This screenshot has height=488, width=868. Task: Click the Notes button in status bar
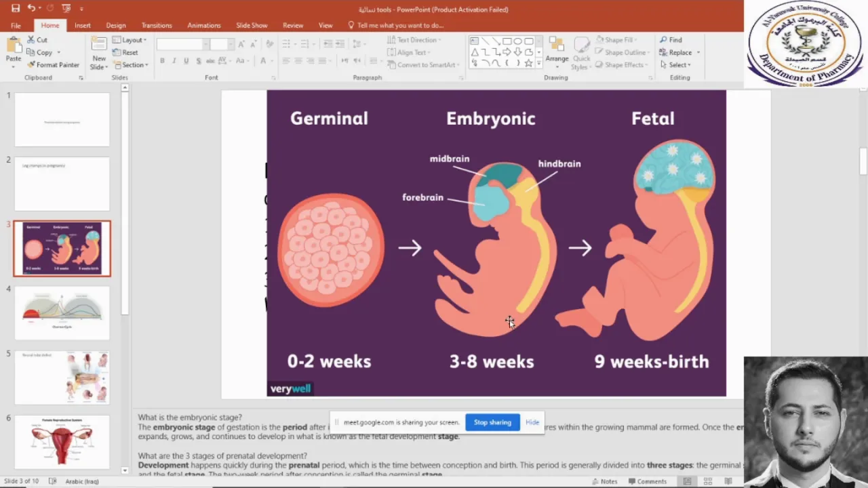point(604,481)
